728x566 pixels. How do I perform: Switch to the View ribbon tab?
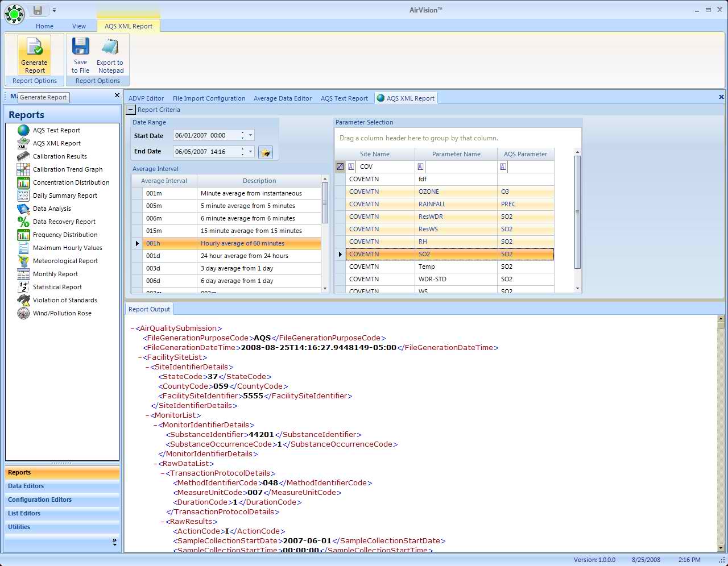79,26
